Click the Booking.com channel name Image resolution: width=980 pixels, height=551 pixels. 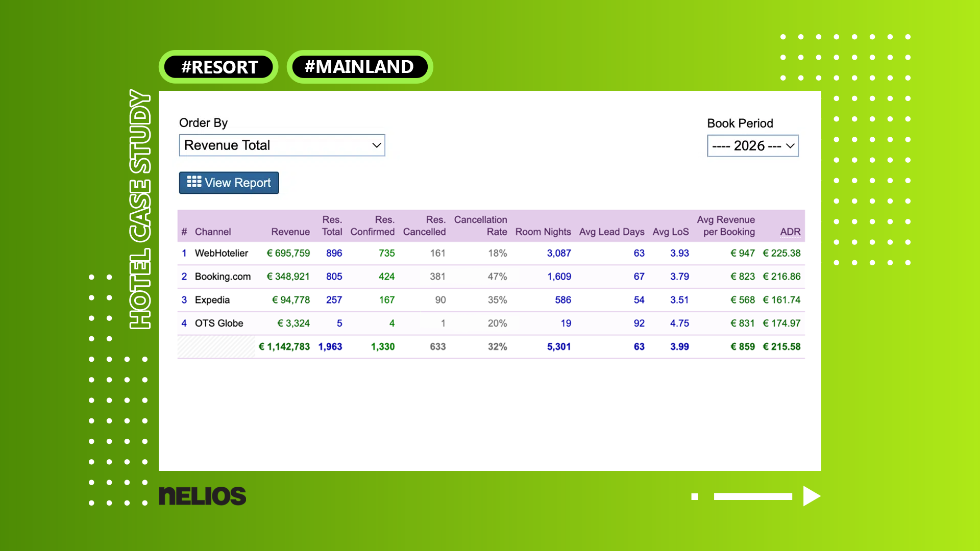coord(223,277)
